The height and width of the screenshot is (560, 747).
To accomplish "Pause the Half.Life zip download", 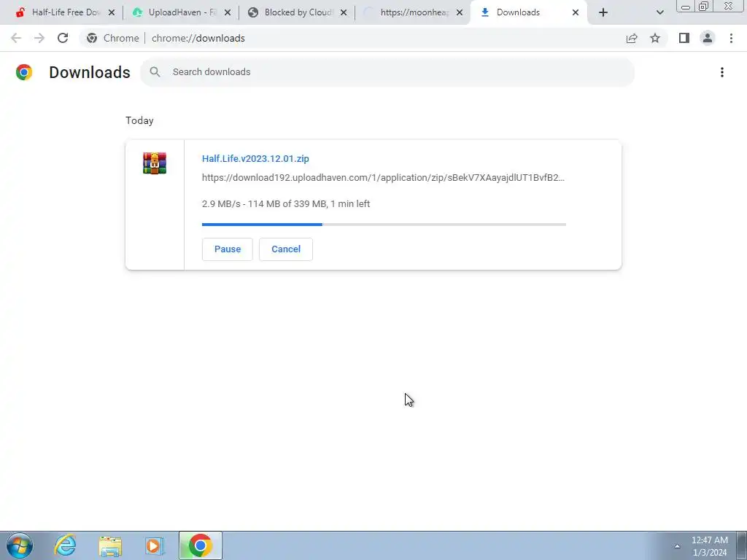I will click(x=228, y=249).
